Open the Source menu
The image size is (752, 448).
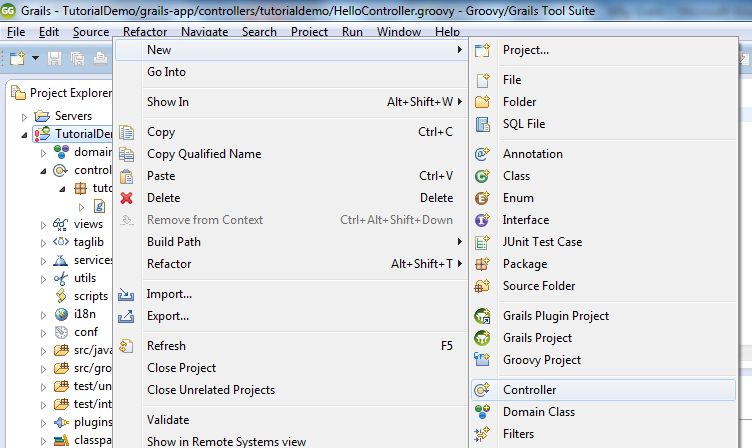[x=91, y=32]
